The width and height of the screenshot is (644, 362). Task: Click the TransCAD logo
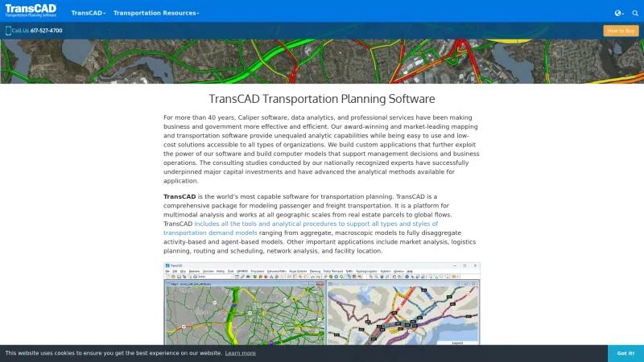(x=31, y=10)
